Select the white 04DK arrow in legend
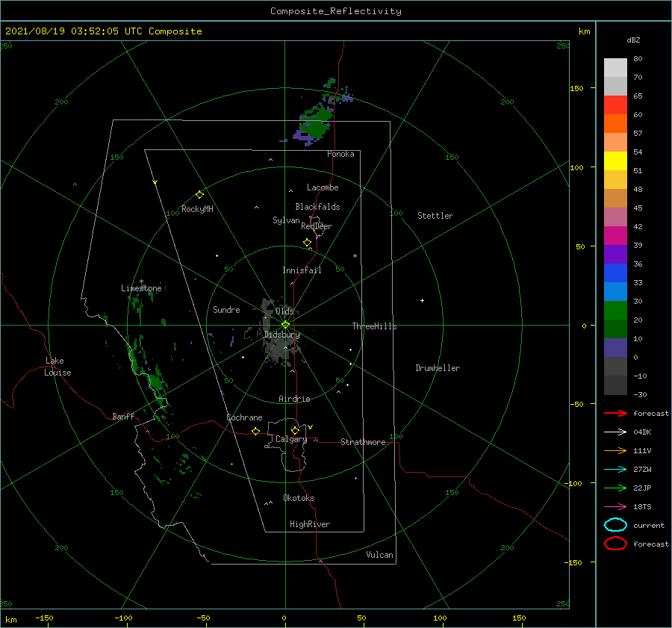The width and height of the screenshot is (672, 628). point(615,432)
